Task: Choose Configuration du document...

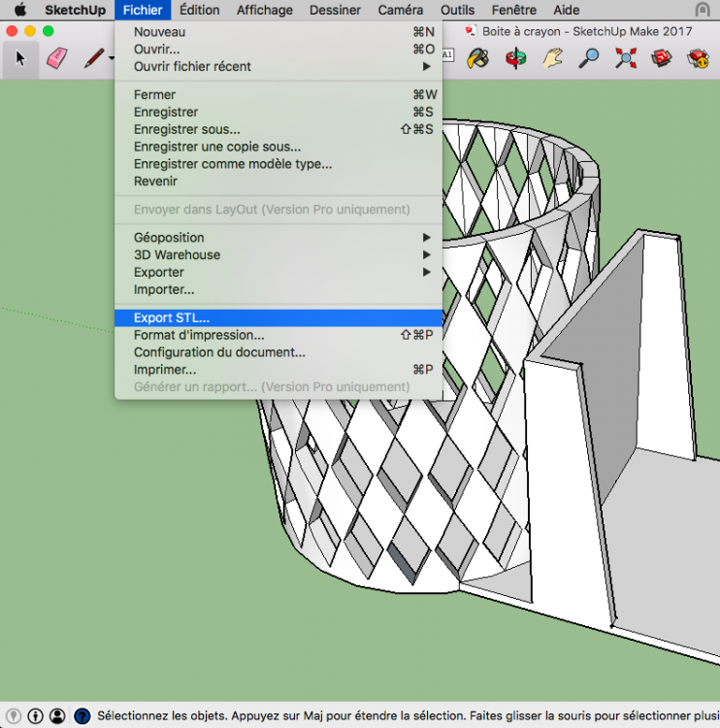Action: 278,352
